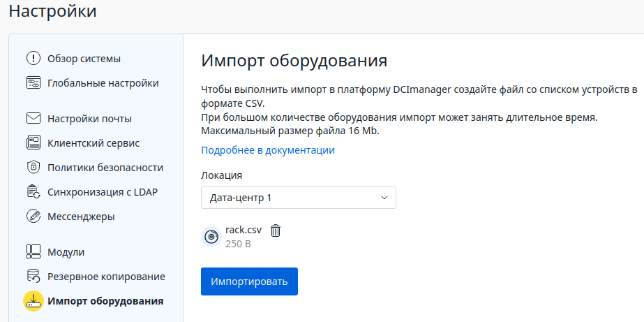Screen dimensions: 644x322
Task: Click the Резервное копирование database icon
Action: 33,276
